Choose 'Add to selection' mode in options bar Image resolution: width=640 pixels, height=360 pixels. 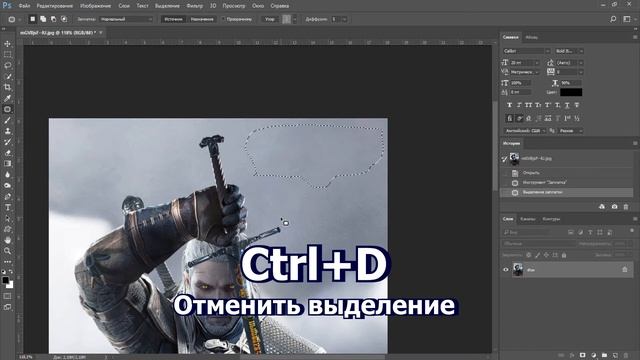pos(43,19)
